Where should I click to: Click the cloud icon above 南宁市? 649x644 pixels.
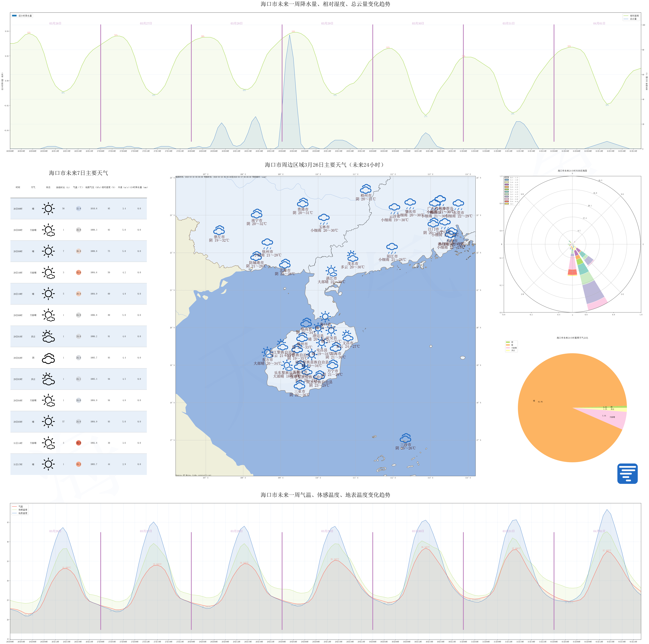pos(257,213)
